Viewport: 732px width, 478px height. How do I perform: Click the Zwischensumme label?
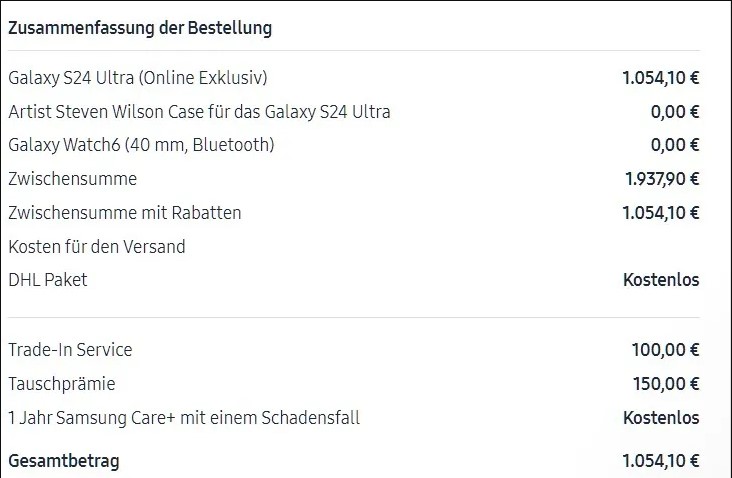73,179
